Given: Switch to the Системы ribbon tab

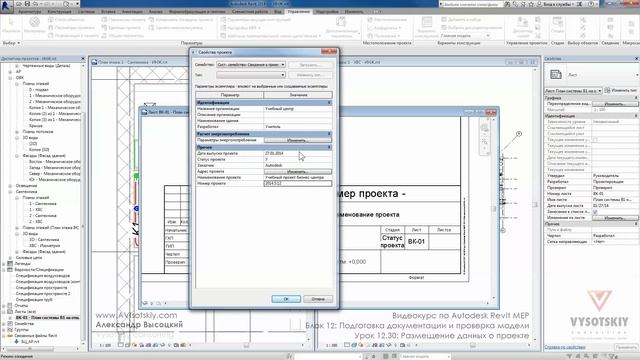Looking at the screenshot, I should click(x=86, y=12).
